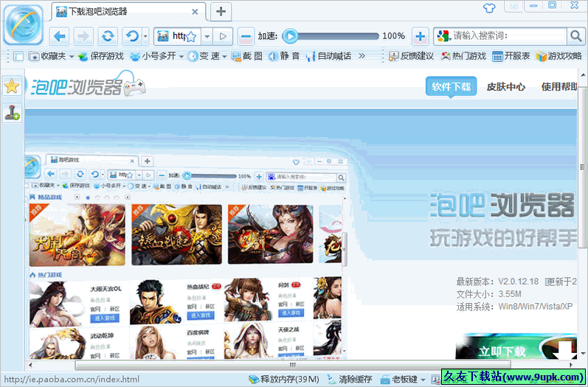Click 清除缓存 in status bar
588x387 pixels.
[x=349, y=379]
